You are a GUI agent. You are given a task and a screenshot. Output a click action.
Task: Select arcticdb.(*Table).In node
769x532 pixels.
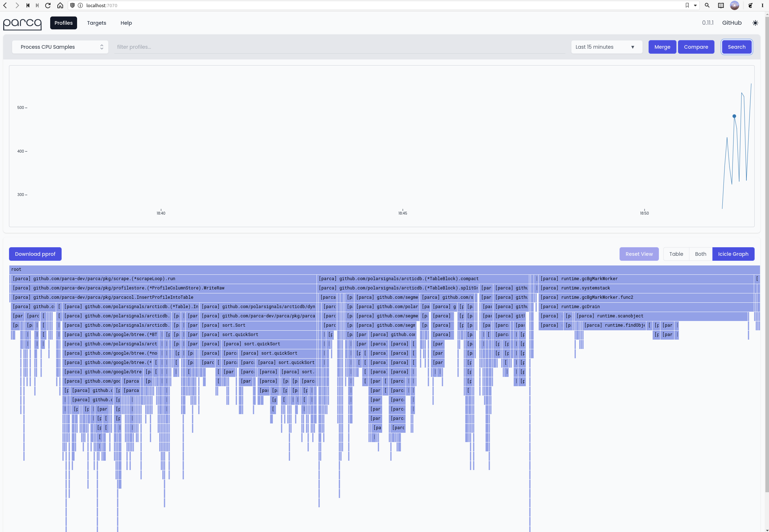pos(130,307)
